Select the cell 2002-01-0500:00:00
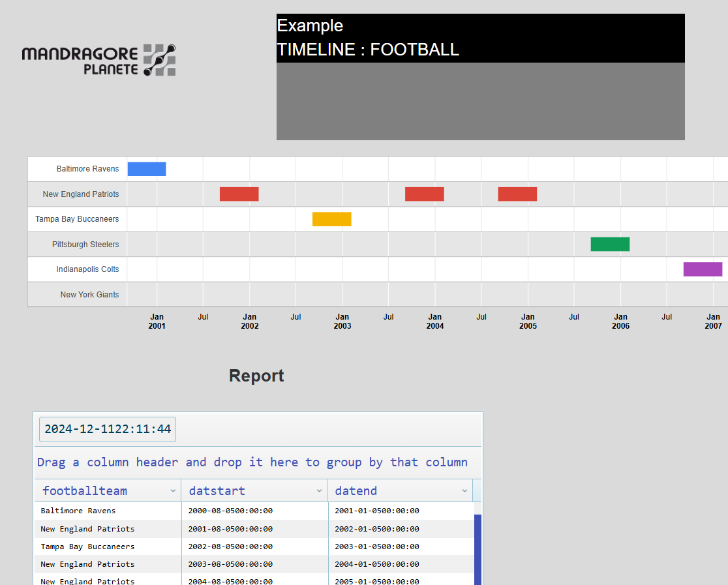 401,529
